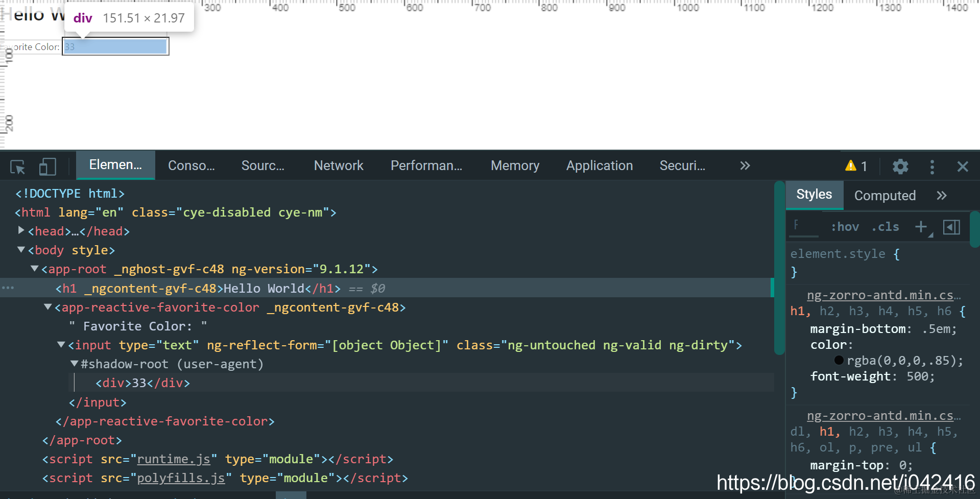Open the Application tab

pos(600,165)
